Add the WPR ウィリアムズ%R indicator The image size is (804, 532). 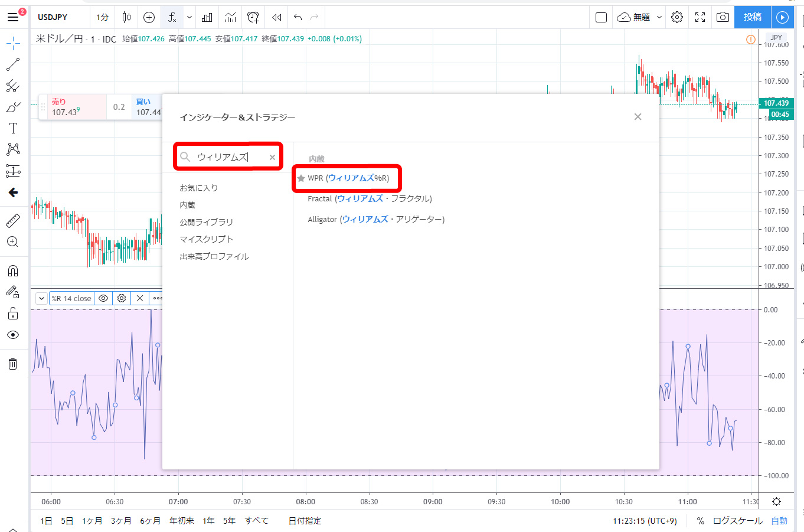348,178
